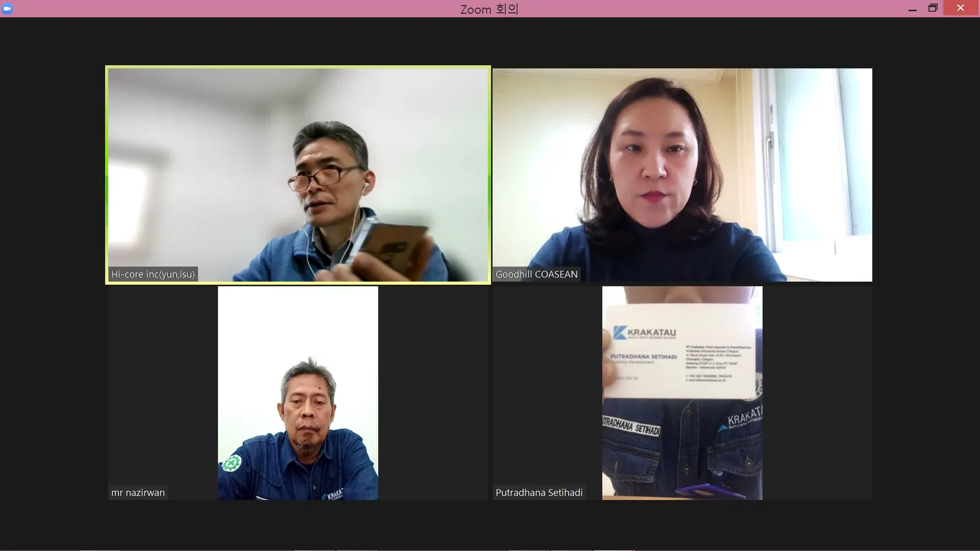Image resolution: width=980 pixels, height=551 pixels.
Task: Click the 'Putradhana Setihadi' name label
Action: click(x=539, y=492)
